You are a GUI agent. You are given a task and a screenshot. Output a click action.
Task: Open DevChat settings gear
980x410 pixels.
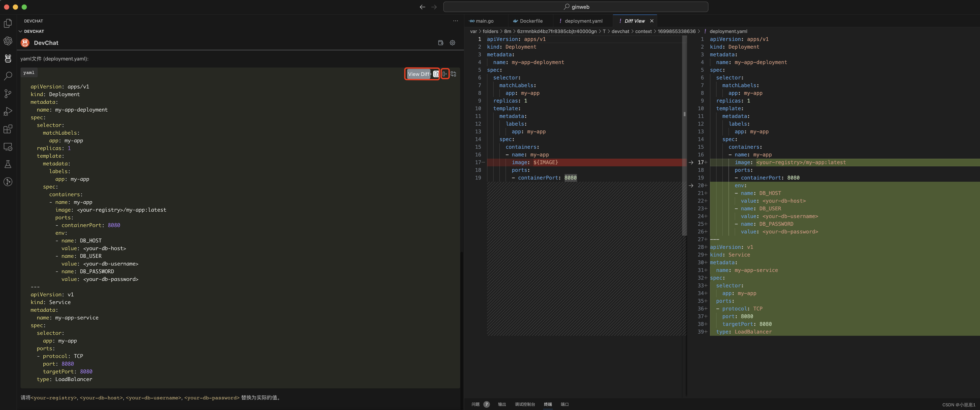coord(452,43)
